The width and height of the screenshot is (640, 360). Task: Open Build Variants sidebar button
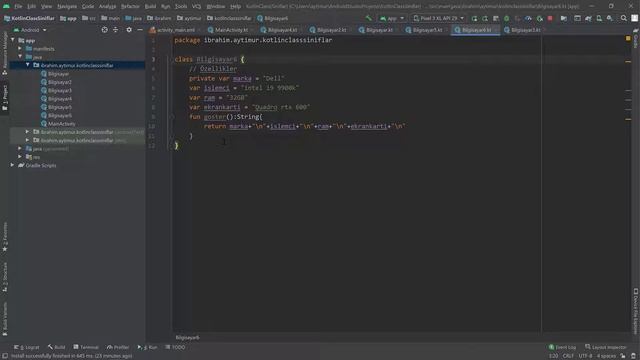coord(4,319)
